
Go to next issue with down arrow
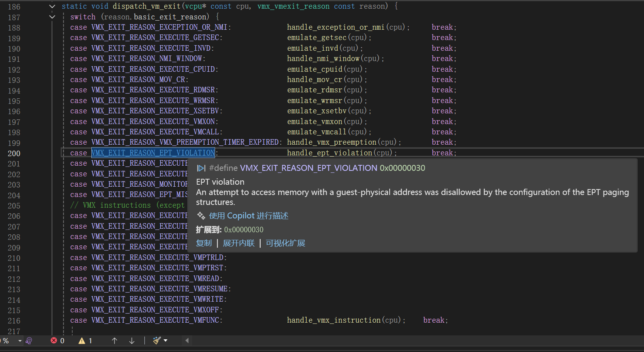pos(132,341)
